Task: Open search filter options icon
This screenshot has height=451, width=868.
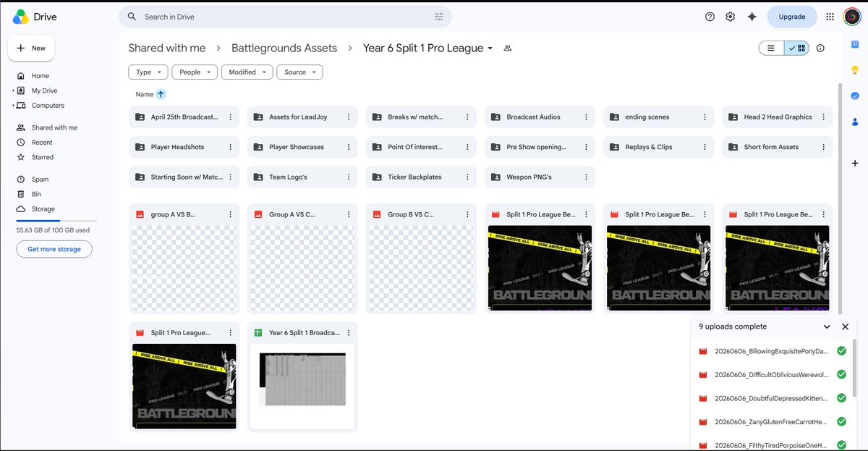Action: [x=439, y=17]
